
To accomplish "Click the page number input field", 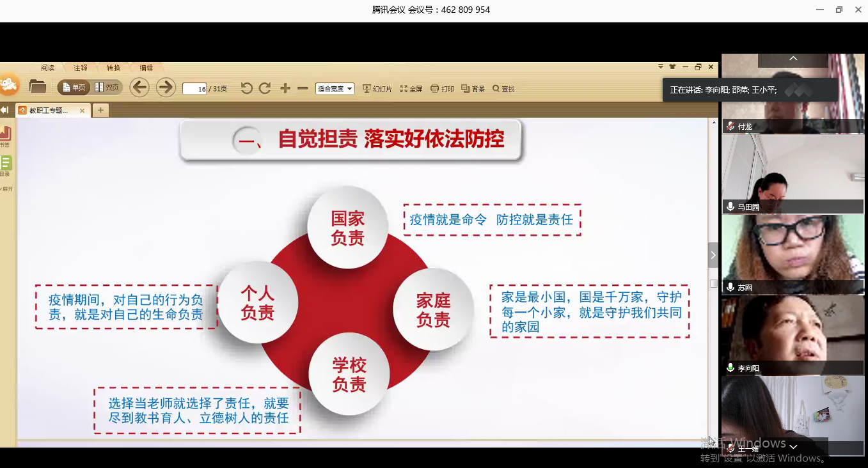I will [x=194, y=89].
